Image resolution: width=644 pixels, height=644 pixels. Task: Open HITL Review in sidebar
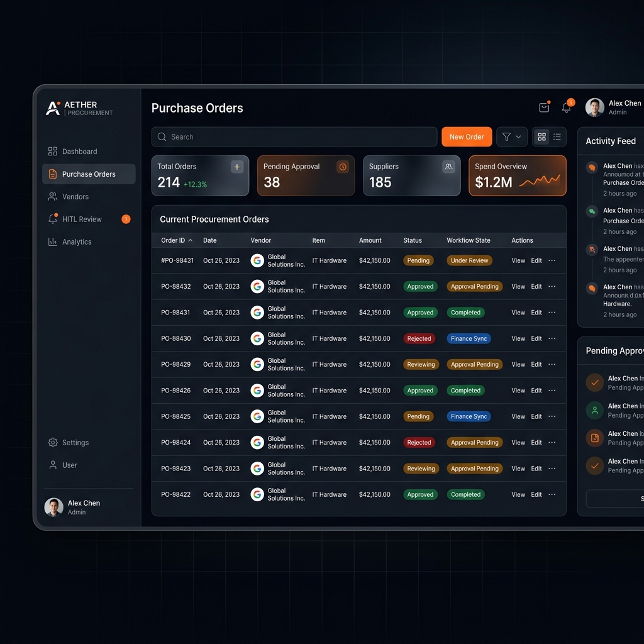click(x=89, y=219)
